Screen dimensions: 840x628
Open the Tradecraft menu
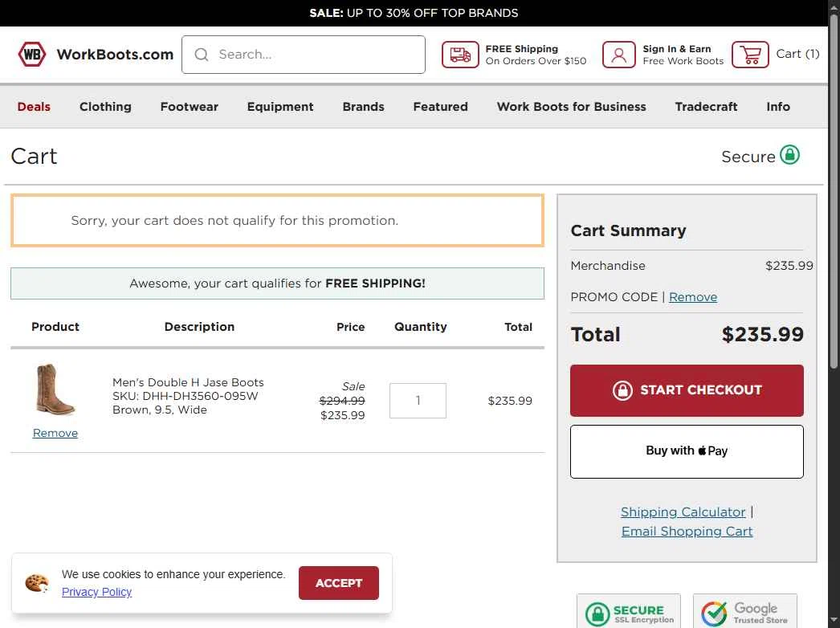(x=706, y=107)
